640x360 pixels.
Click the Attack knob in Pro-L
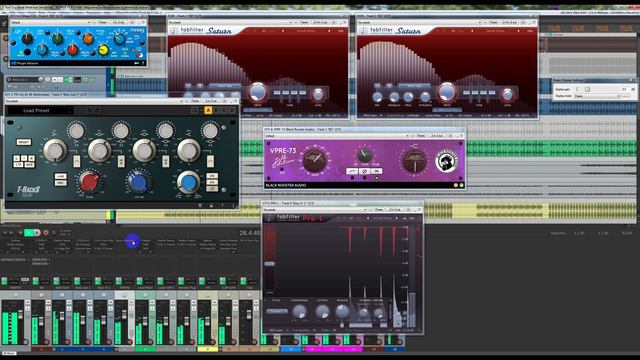click(322, 311)
